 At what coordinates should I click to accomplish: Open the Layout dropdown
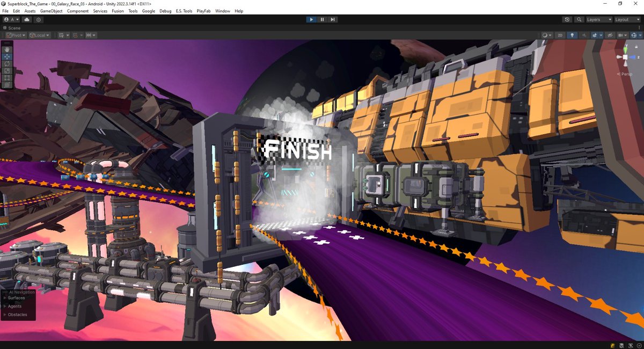[x=627, y=19]
